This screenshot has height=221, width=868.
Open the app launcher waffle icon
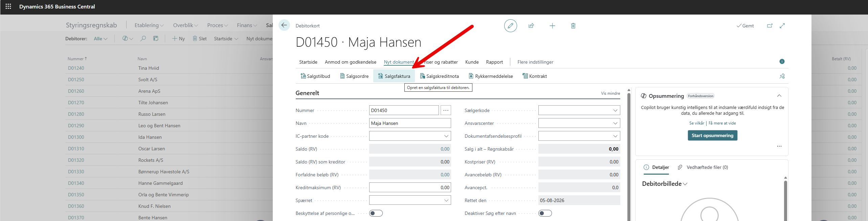(x=8, y=6)
